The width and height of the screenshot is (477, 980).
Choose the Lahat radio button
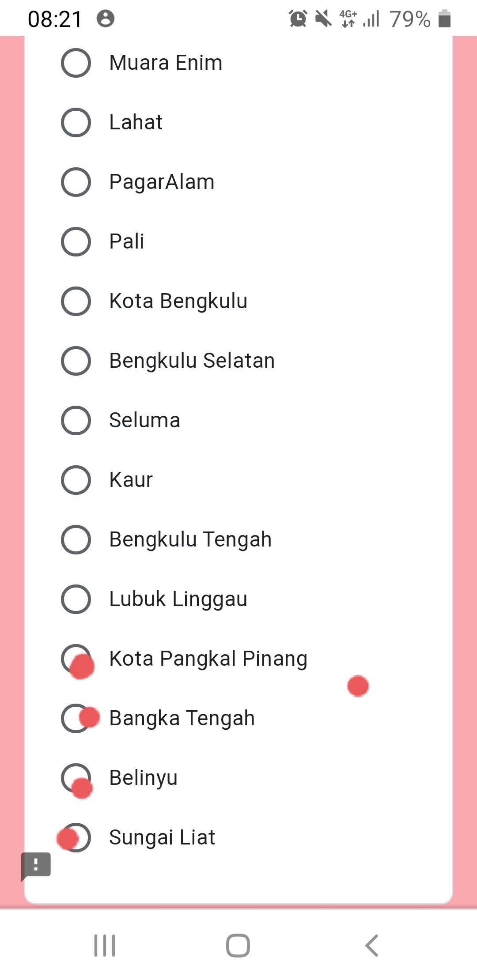coord(76,122)
